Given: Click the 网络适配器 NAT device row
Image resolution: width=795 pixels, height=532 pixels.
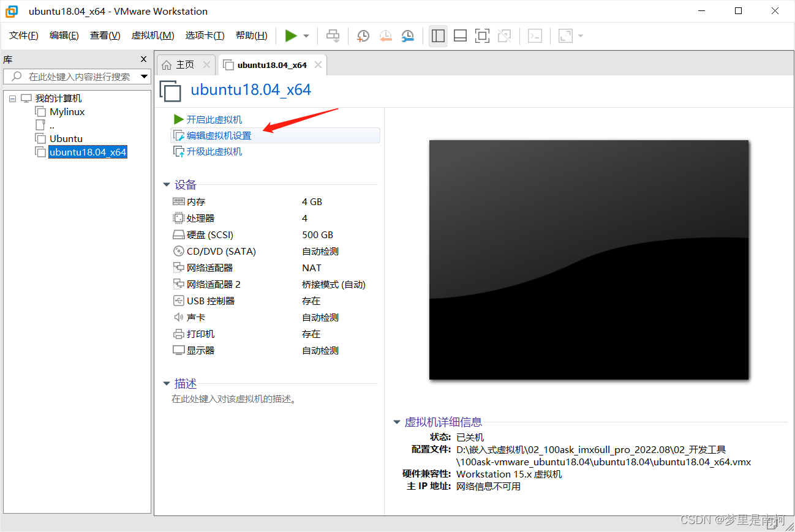Looking at the screenshot, I should point(275,268).
